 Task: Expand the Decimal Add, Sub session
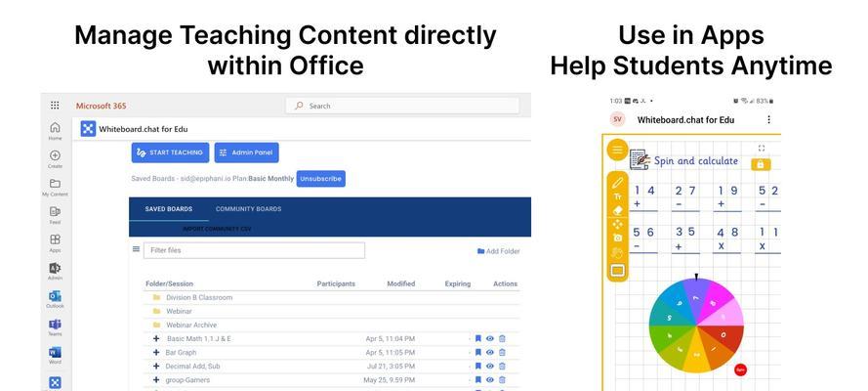click(x=156, y=367)
